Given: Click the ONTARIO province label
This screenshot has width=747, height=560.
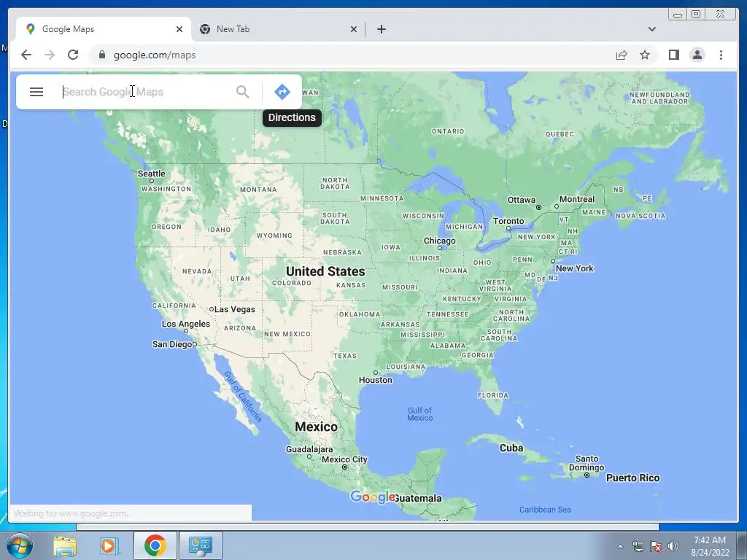Looking at the screenshot, I should (448, 131).
